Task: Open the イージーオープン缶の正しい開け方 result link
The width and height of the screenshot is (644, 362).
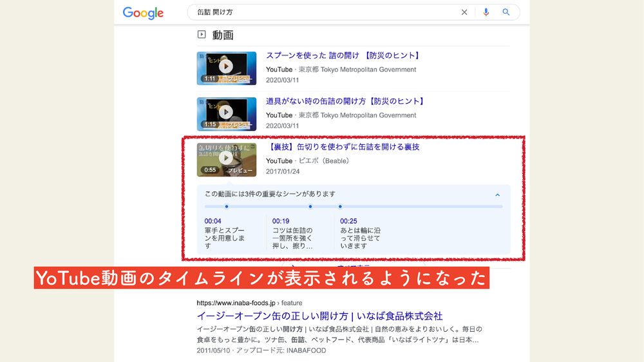Action: point(319,316)
